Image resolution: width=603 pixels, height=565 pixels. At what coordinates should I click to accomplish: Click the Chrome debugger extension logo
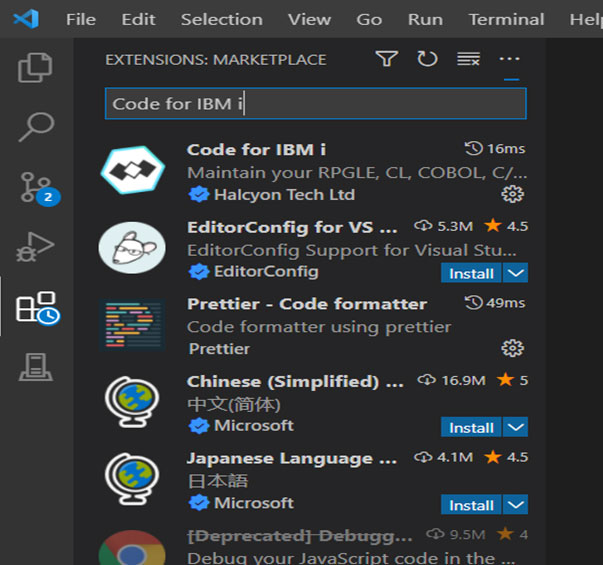tap(132, 548)
